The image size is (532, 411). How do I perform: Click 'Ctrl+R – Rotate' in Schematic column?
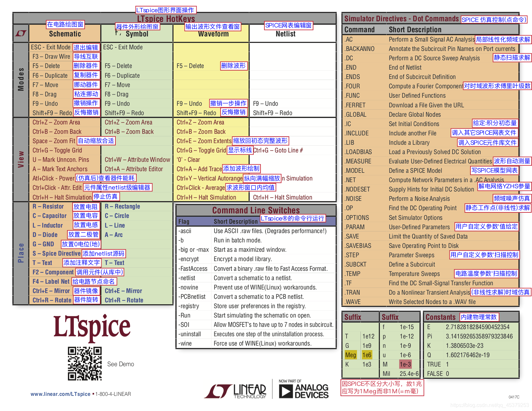tap(52, 300)
